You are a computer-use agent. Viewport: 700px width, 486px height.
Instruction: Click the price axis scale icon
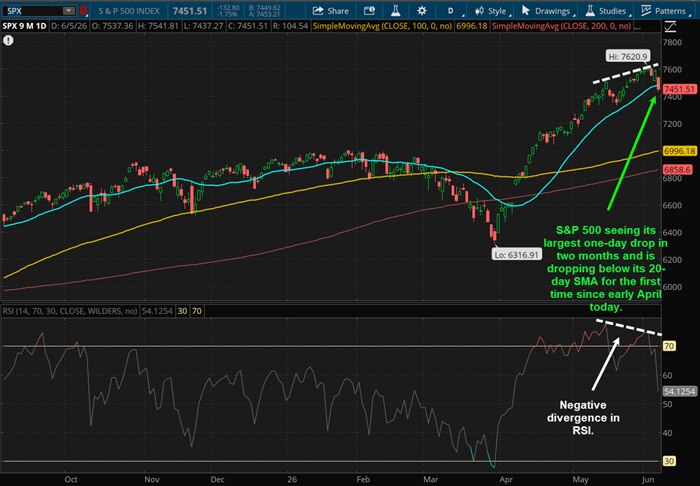click(670, 27)
